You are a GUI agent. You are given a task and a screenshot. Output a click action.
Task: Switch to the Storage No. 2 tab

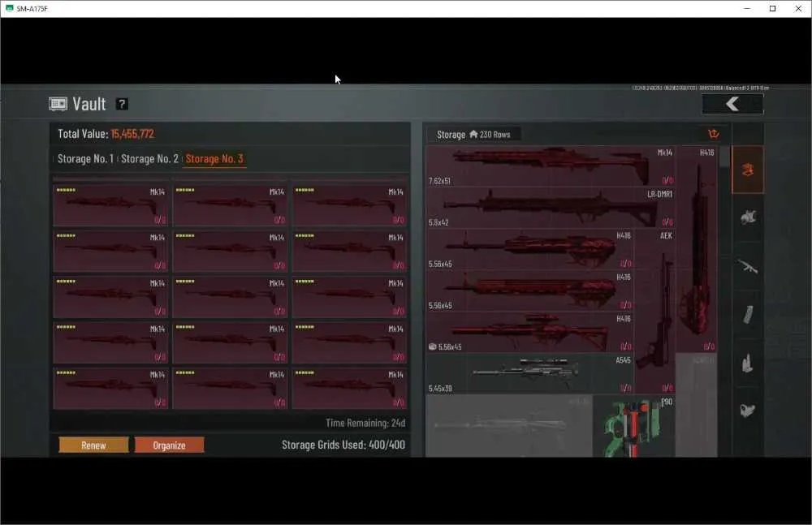point(149,159)
